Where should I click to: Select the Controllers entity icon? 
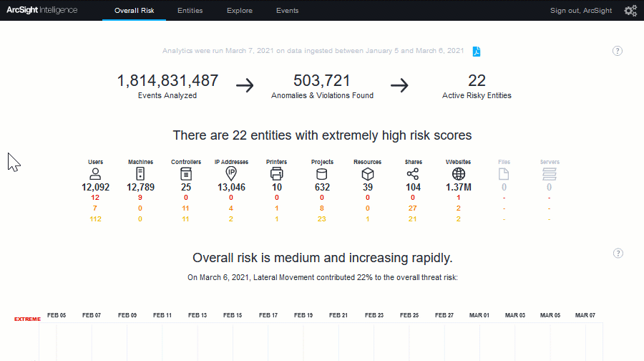pos(186,173)
